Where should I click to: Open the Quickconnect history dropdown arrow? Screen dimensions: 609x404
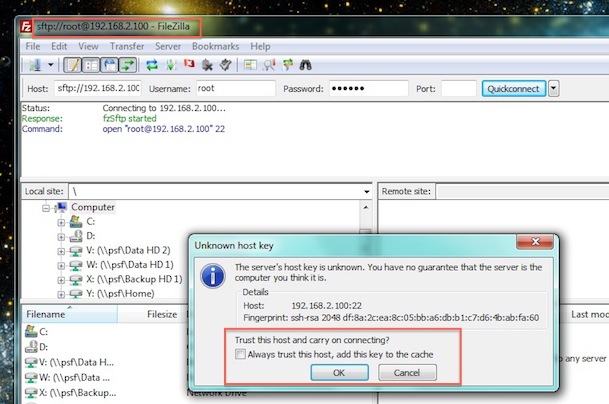553,89
